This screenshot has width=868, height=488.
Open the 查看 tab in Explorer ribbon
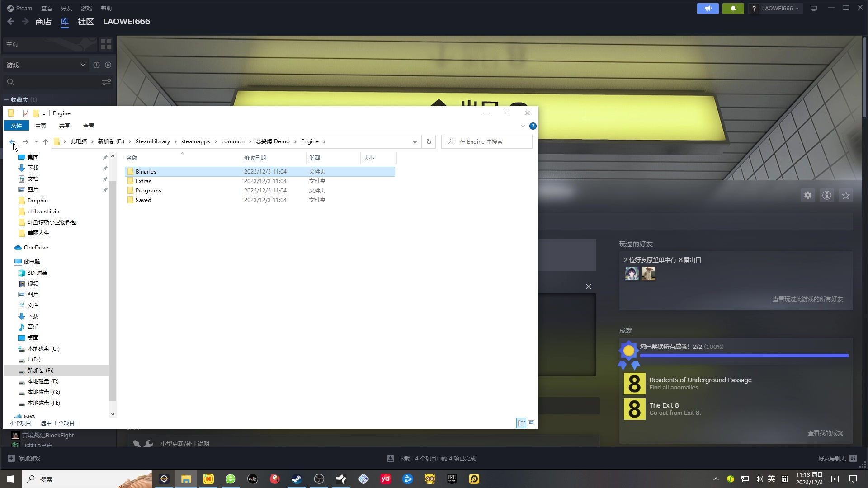coord(89,126)
